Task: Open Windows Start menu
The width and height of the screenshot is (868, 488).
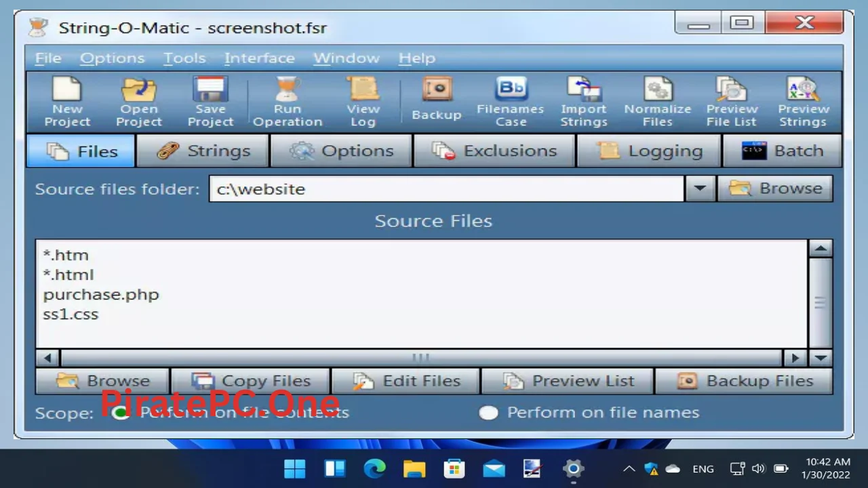Action: [295, 468]
